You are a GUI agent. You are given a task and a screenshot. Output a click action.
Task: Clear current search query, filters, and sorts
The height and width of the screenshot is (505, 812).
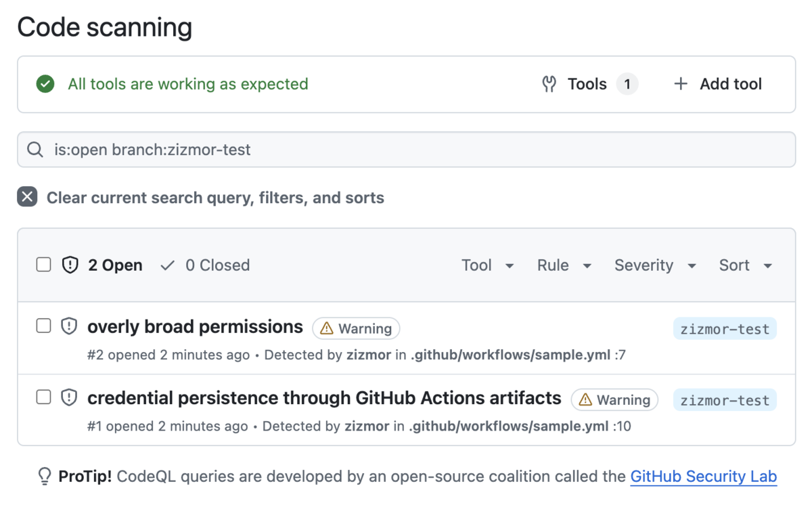coord(201,198)
